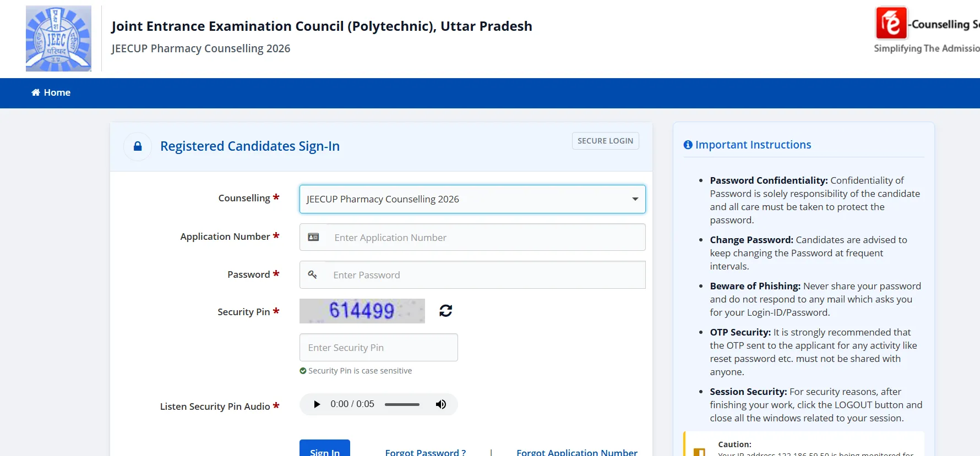The width and height of the screenshot is (980, 456).
Task: Click the OTP Security instruction
Action: point(814,352)
